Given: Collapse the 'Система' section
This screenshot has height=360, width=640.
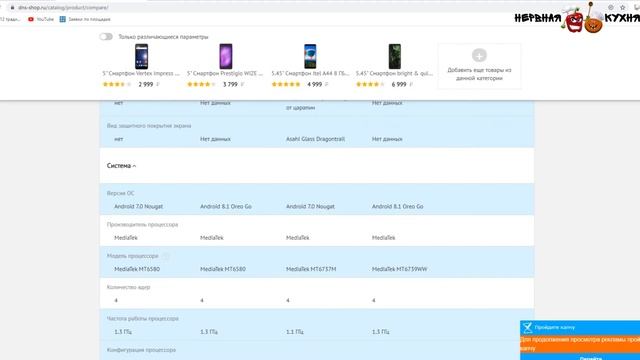Looking at the screenshot, I should point(121,166).
